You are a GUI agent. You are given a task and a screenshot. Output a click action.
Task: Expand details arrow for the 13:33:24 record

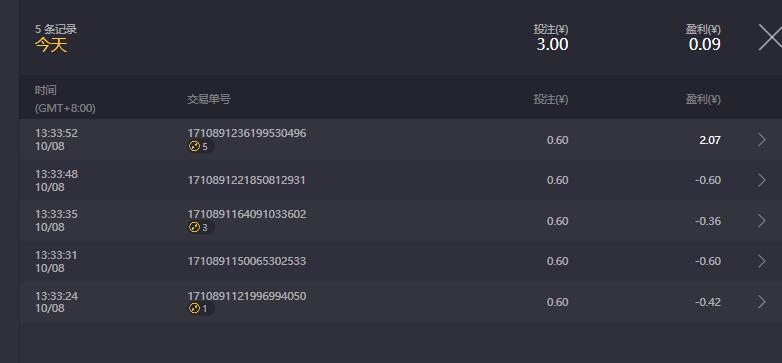click(762, 302)
